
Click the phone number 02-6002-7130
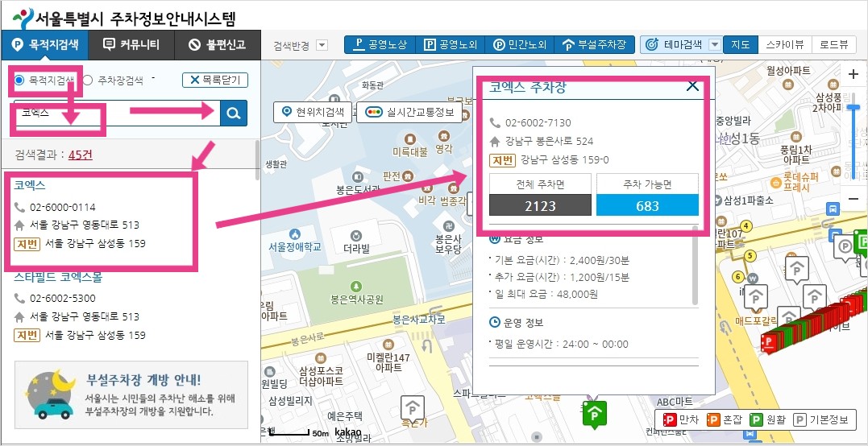pyautogui.click(x=538, y=122)
